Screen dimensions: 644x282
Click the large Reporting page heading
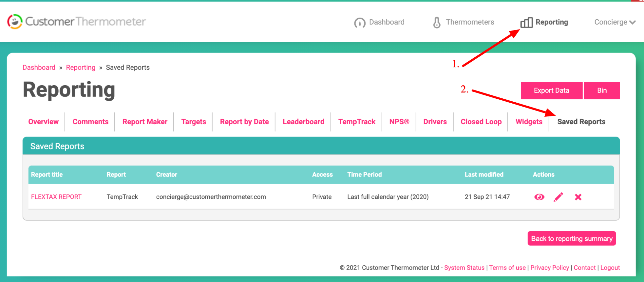click(x=69, y=90)
